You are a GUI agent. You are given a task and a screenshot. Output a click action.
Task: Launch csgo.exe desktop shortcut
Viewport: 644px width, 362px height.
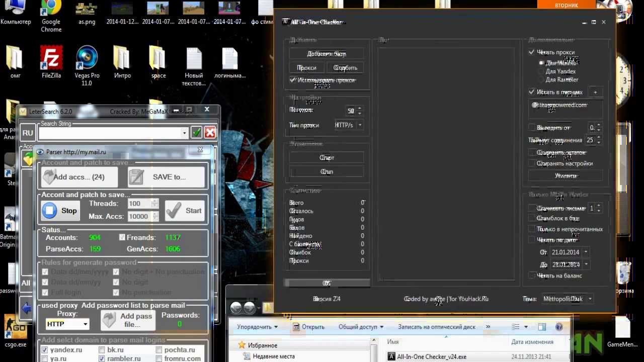point(15,331)
